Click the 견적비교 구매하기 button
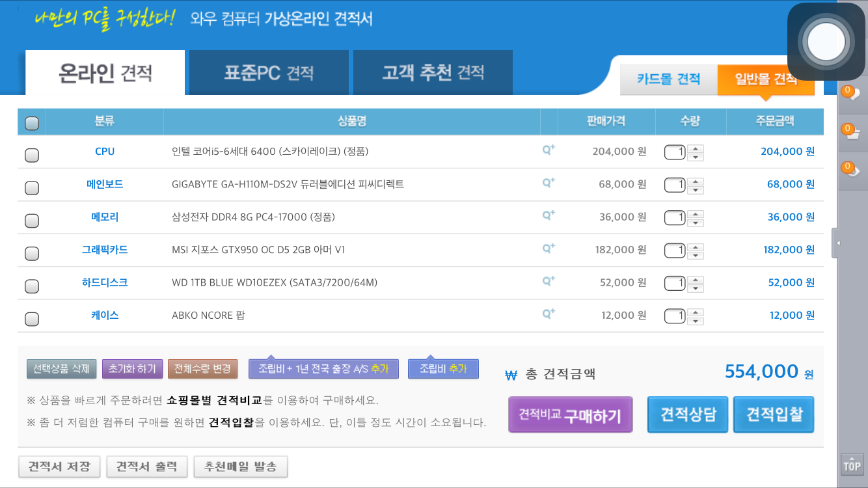868x488 pixels. [x=570, y=415]
